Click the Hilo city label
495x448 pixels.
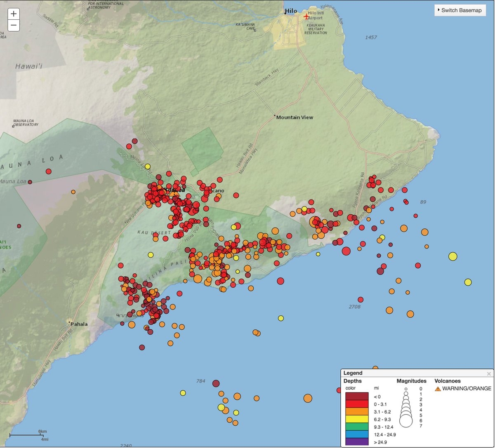tap(291, 11)
